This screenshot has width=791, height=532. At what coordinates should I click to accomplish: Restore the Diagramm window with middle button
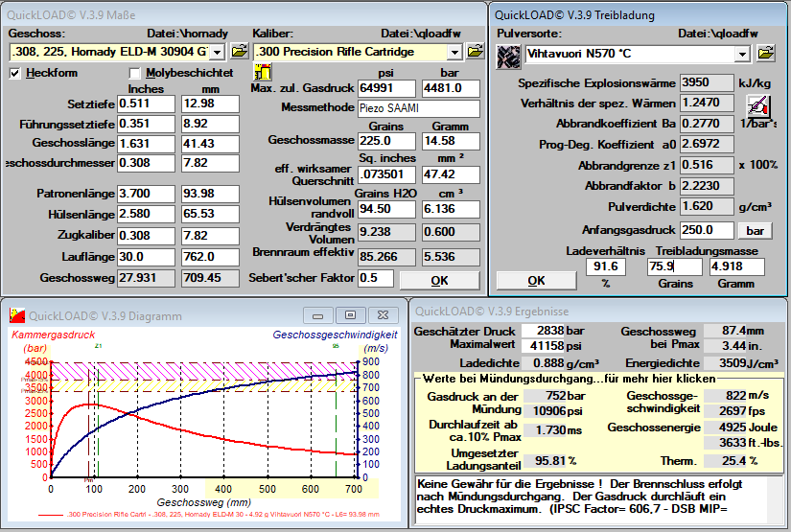(x=351, y=314)
